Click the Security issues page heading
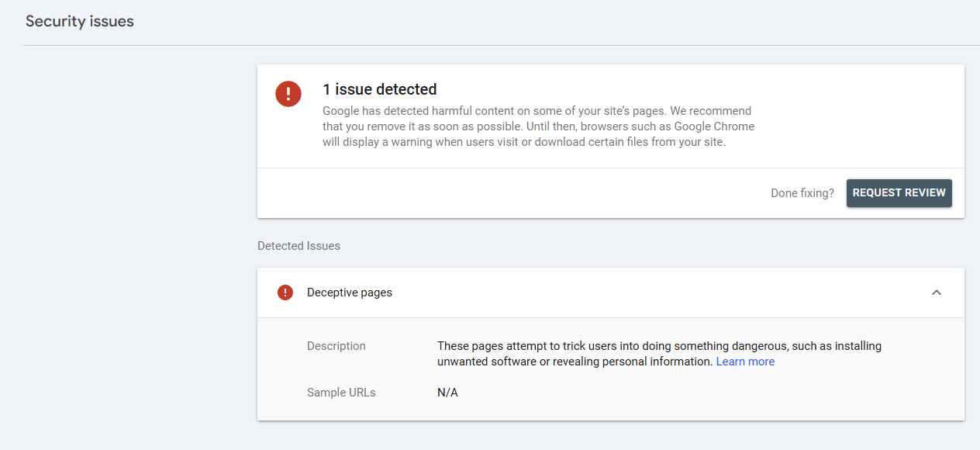The image size is (980, 450). point(80,22)
